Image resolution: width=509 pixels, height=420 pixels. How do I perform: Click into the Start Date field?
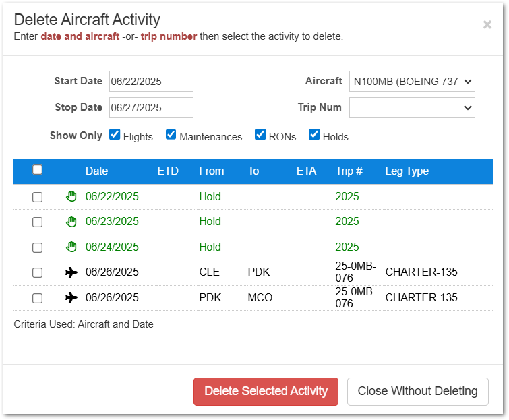click(x=151, y=82)
